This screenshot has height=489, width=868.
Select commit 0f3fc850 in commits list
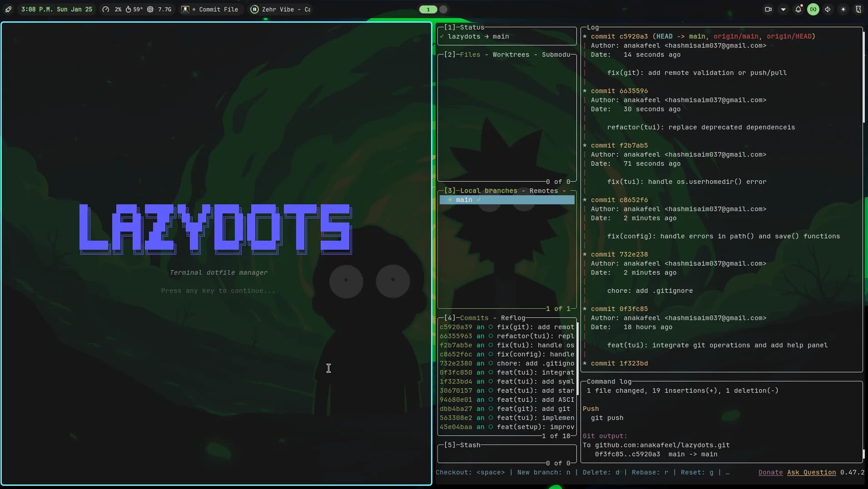507,372
